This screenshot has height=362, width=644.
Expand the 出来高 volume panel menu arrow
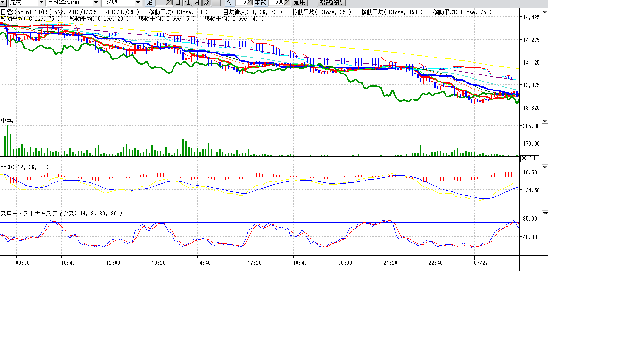coord(545,121)
